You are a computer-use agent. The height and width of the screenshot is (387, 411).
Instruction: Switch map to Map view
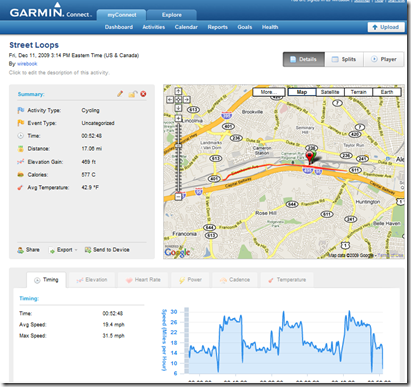pyautogui.click(x=302, y=92)
